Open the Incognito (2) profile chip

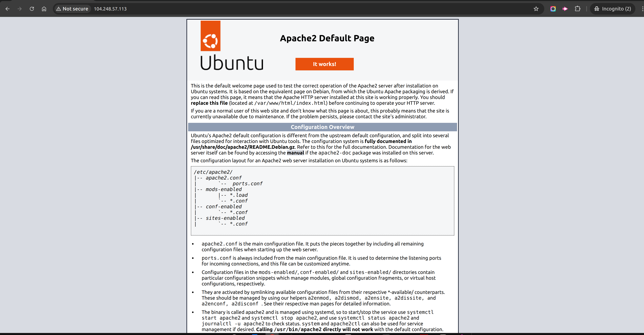(613, 9)
